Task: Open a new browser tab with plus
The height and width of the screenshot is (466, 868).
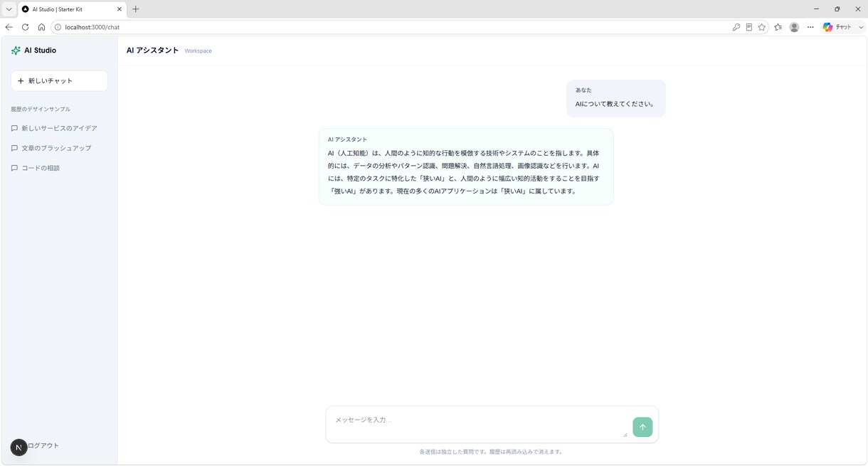Action: click(x=135, y=9)
